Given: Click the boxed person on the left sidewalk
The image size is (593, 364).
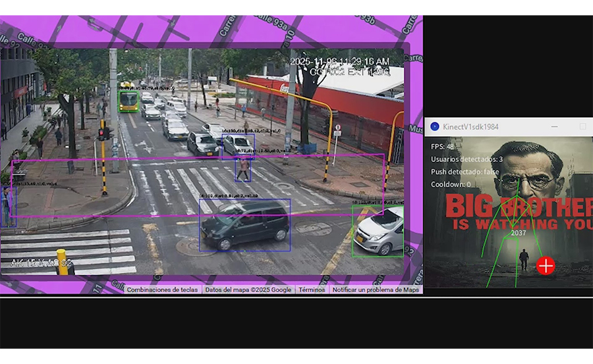Looking at the screenshot, I should [x=7, y=207].
